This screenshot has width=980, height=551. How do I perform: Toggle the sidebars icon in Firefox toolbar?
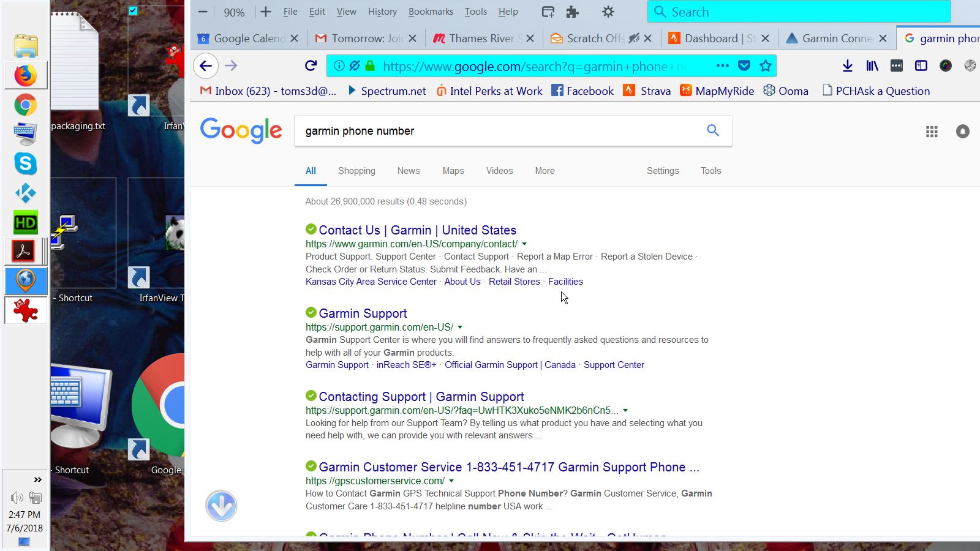coord(921,66)
